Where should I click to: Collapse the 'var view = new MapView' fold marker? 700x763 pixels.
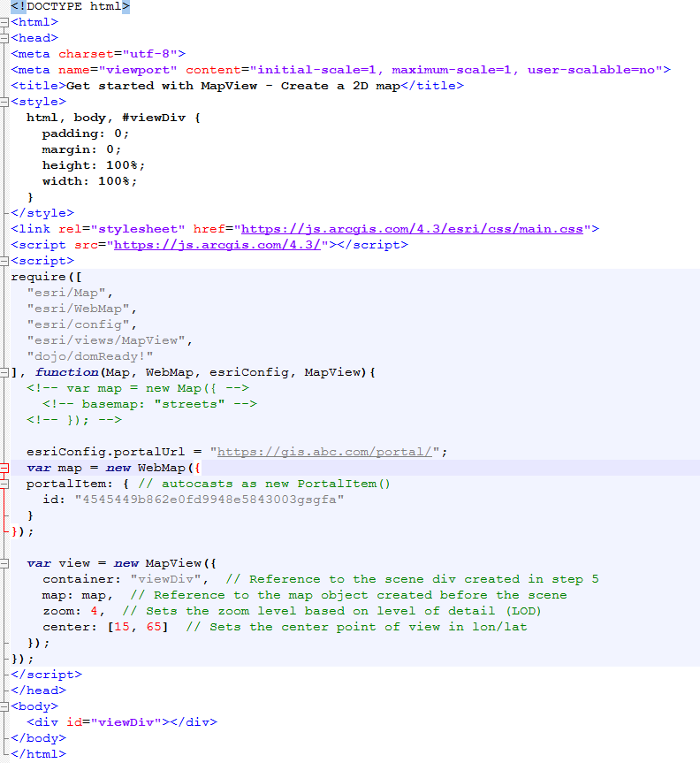pos(4,563)
